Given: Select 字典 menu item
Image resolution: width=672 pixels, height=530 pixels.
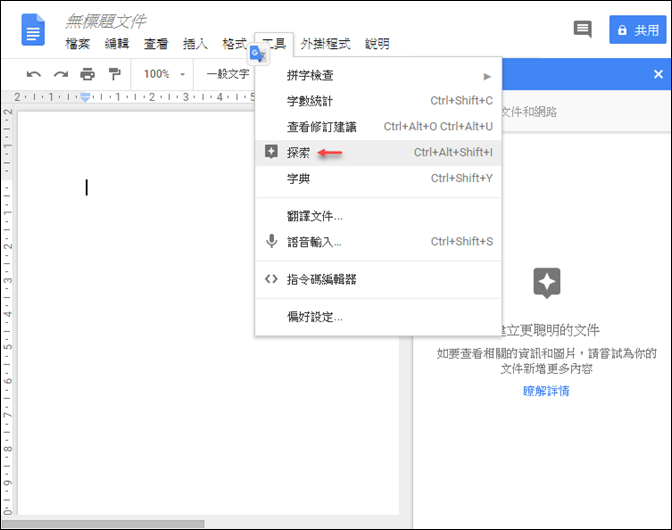Looking at the screenshot, I should 378,178.
